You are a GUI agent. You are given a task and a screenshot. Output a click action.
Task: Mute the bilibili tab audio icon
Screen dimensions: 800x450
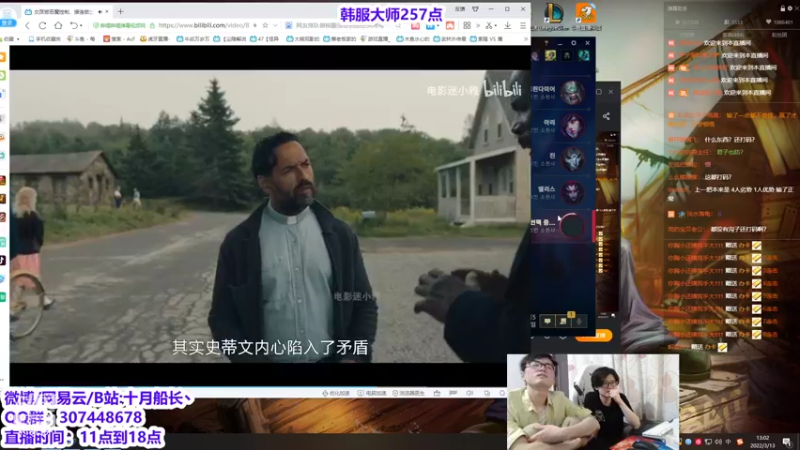pyautogui.click(x=100, y=11)
